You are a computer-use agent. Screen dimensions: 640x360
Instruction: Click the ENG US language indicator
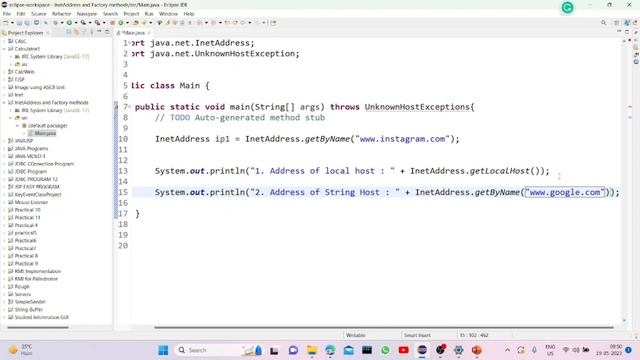pos(550,350)
